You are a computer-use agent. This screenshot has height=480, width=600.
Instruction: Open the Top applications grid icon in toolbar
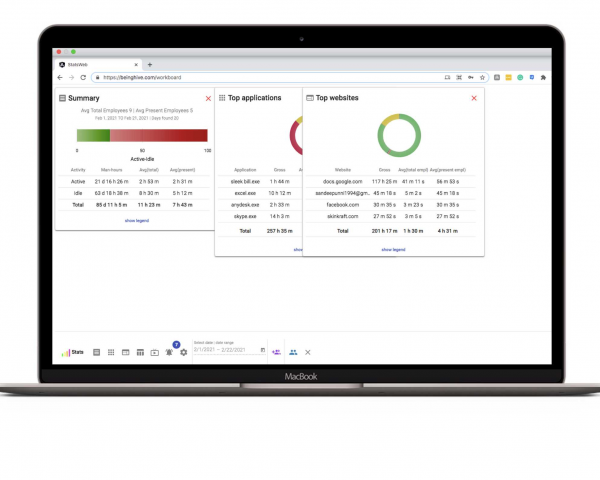[111, 352]
